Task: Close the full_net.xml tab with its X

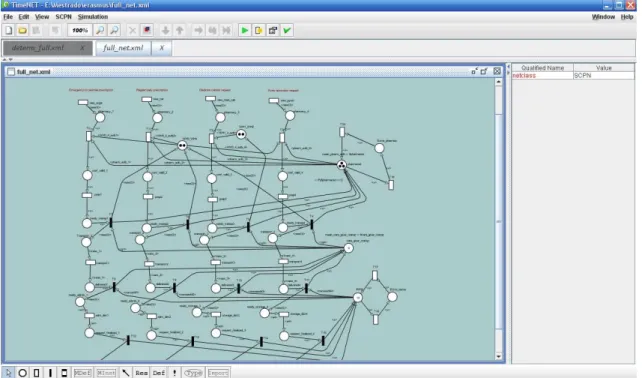Action: [161, 48]
